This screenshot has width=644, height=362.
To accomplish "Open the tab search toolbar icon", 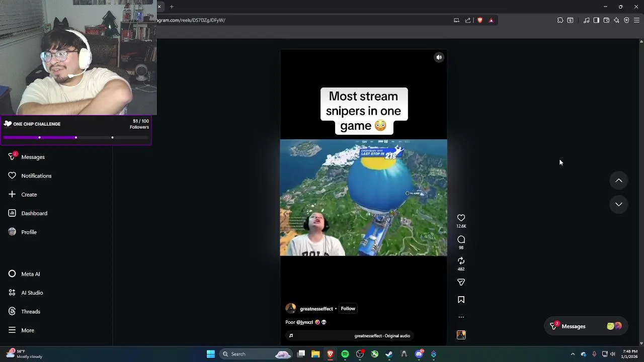I will click(570, 20).
